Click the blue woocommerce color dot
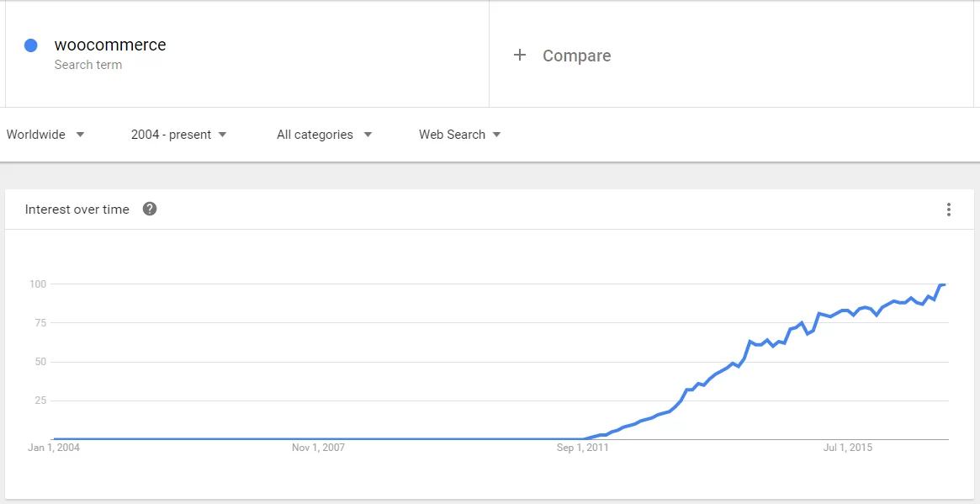Image resolution: width=980 pixels, height=504 pixels. [x=31, y=45]
